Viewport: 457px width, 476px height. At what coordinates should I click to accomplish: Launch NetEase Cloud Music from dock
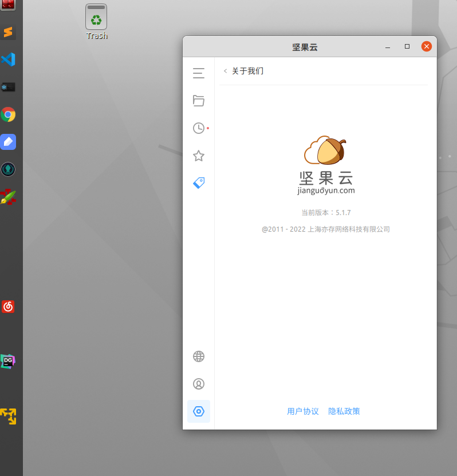click(x=8, y=307)
